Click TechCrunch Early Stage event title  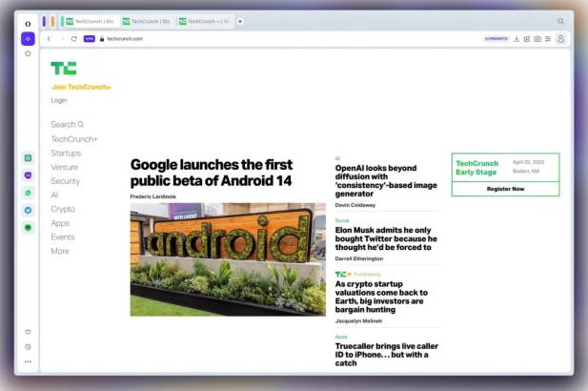point(477,168)
